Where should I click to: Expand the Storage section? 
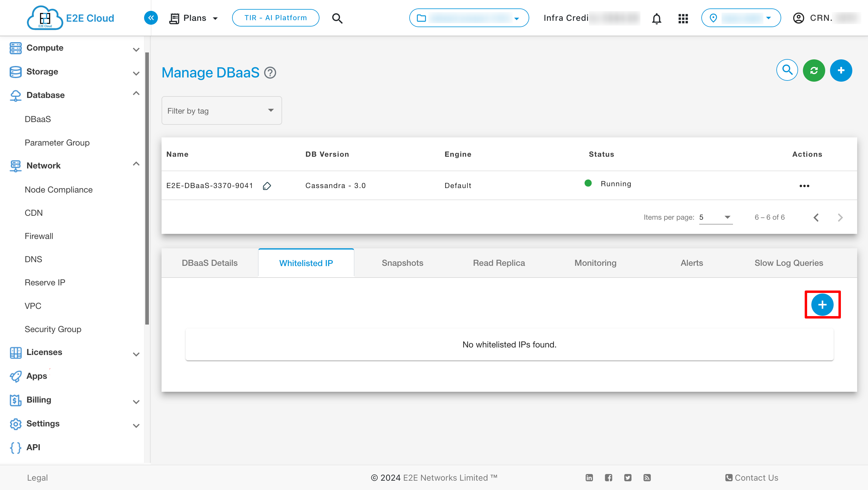(136, 73)
